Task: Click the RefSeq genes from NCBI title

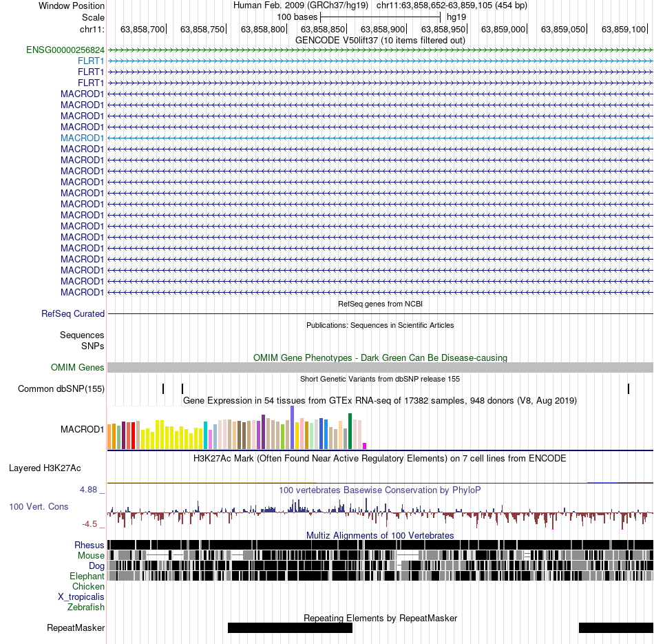Action: (380, 304)
